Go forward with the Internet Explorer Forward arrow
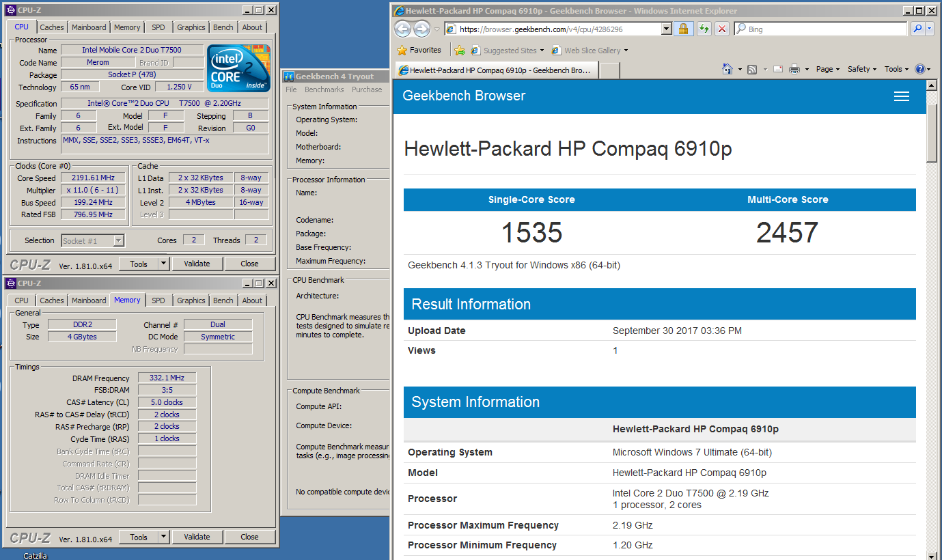The width and height of the screenshot is (942, 560). (421, 29)
